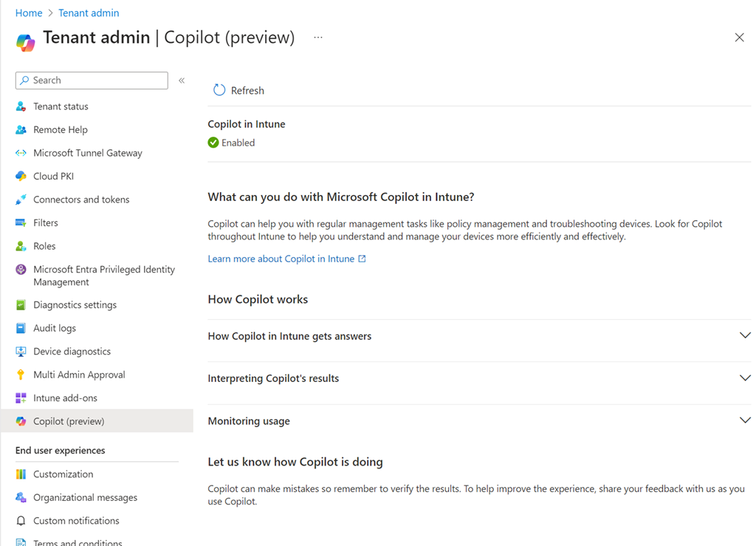
Task: Collapse the sidebar with double chevron
Action: 182,81
